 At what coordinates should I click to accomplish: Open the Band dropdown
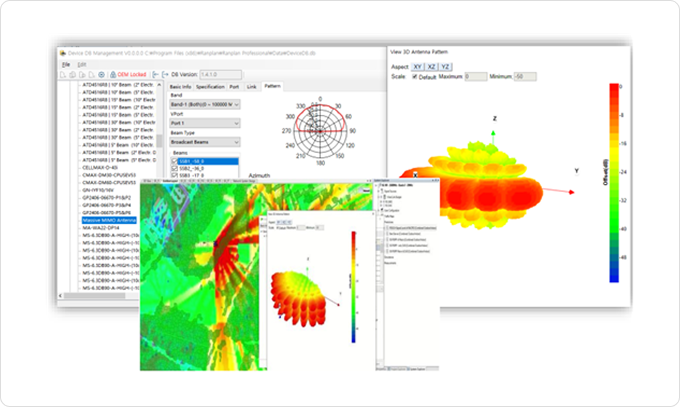pyautogui.click(x=203, y=104)
